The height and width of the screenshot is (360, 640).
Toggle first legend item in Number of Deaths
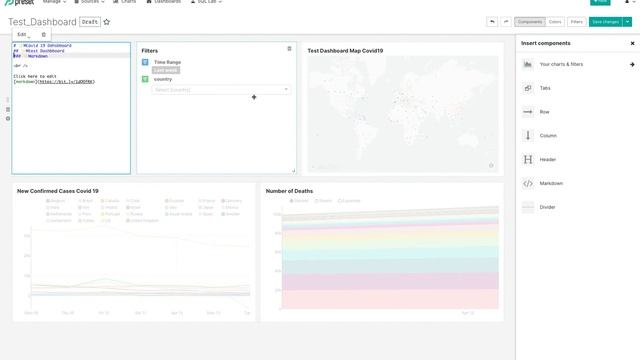tap(299, 201)
